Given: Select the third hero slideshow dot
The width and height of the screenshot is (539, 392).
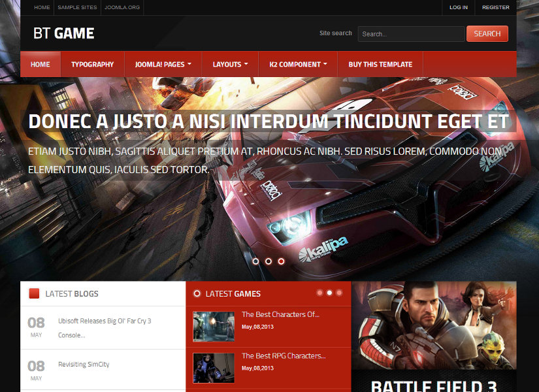Looking at the screenshot, I should [281, 261].
